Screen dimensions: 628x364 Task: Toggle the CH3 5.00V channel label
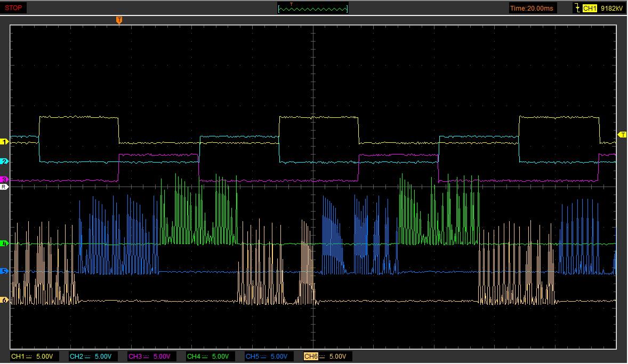tap(149, 356)
